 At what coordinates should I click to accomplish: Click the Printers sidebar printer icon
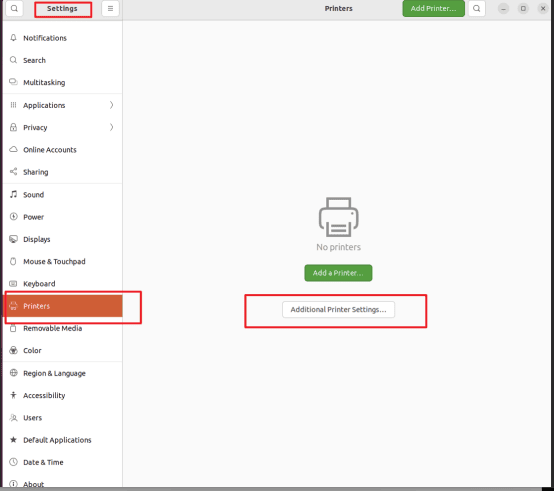point(13,306)
